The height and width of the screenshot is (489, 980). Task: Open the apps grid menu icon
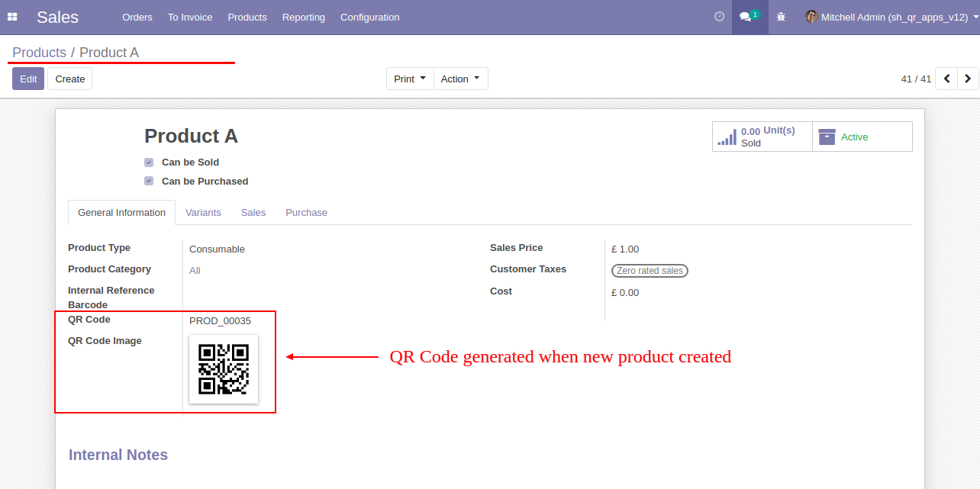12,17
